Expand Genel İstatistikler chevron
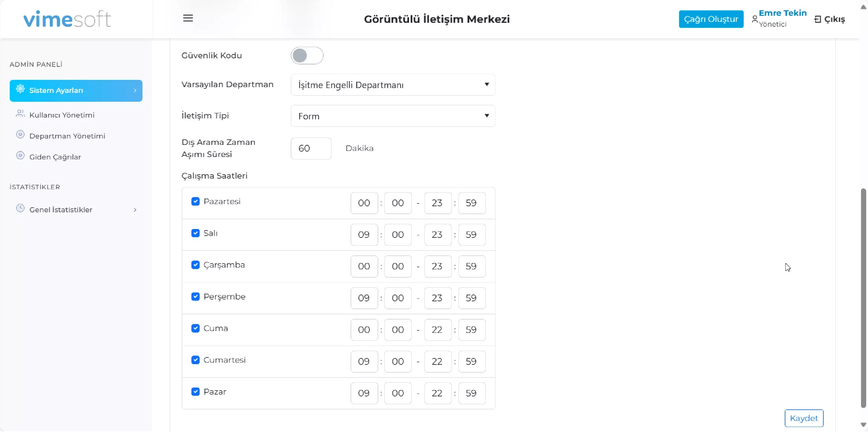The image size is (868, 434). point(135,210)
